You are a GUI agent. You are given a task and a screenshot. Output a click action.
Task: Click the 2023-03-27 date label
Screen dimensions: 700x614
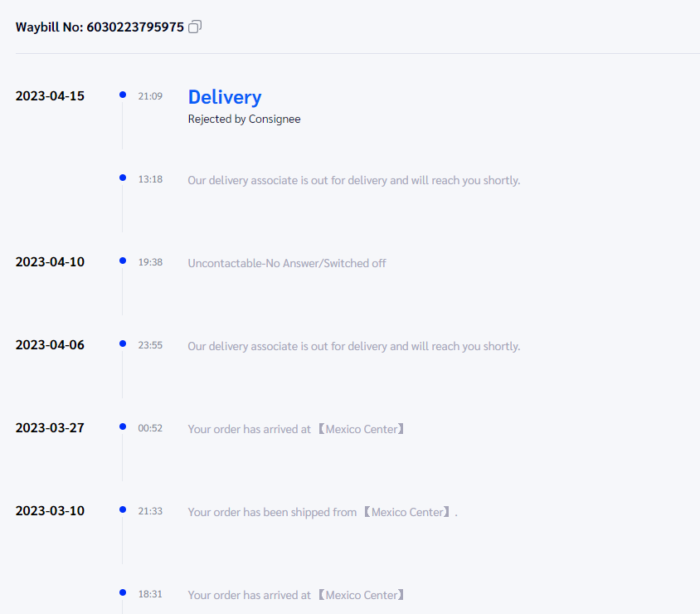click(50, 428)
